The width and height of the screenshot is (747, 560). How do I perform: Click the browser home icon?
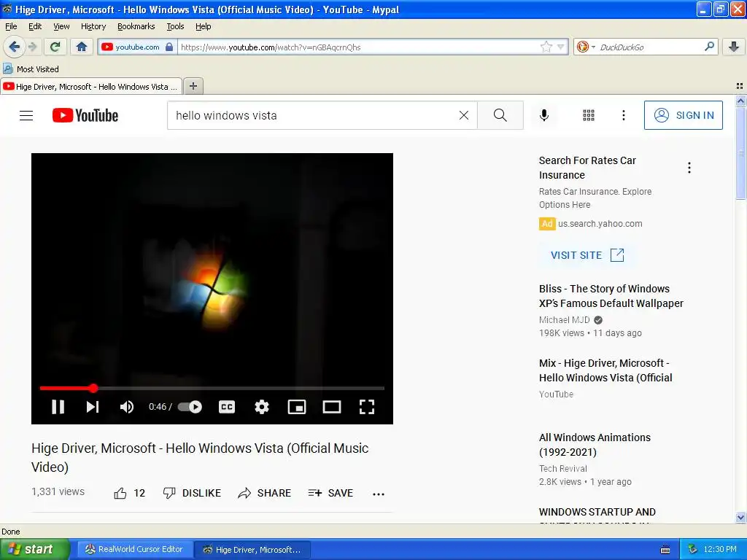point(82,47)
